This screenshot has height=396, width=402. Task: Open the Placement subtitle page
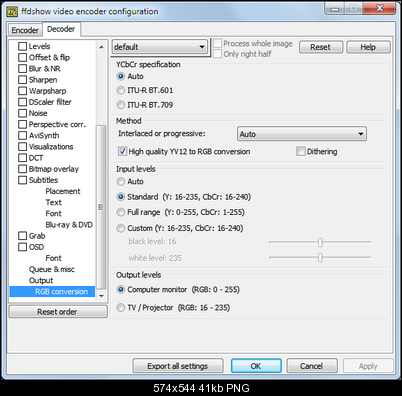tap(63, 191)
